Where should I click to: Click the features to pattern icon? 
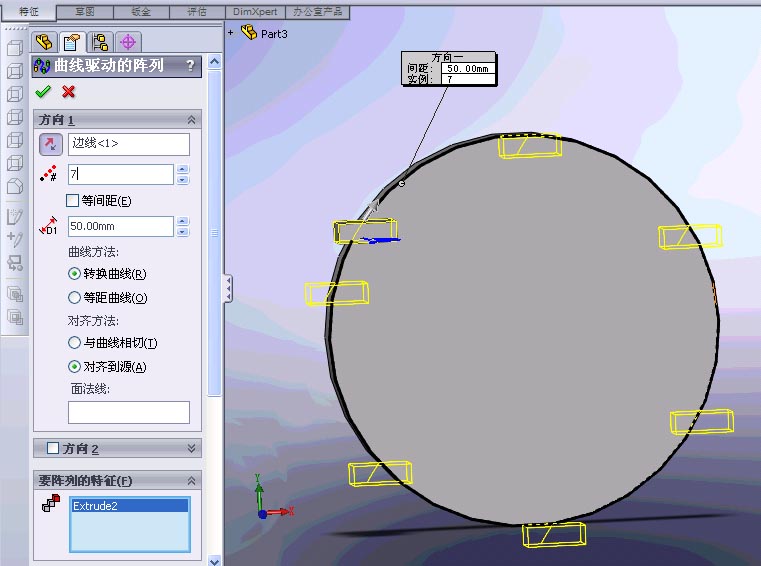pyautogui.click(x=51, y=504)
